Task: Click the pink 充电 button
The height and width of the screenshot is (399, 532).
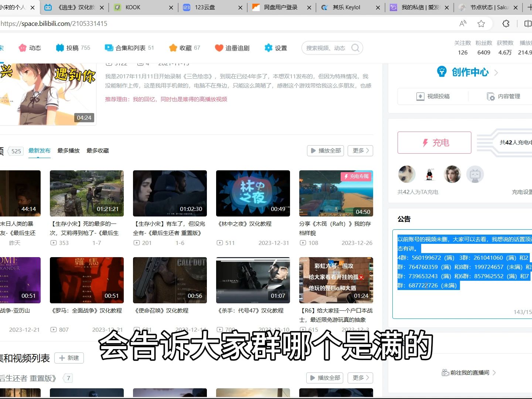Action: click(x=434, y=143)
